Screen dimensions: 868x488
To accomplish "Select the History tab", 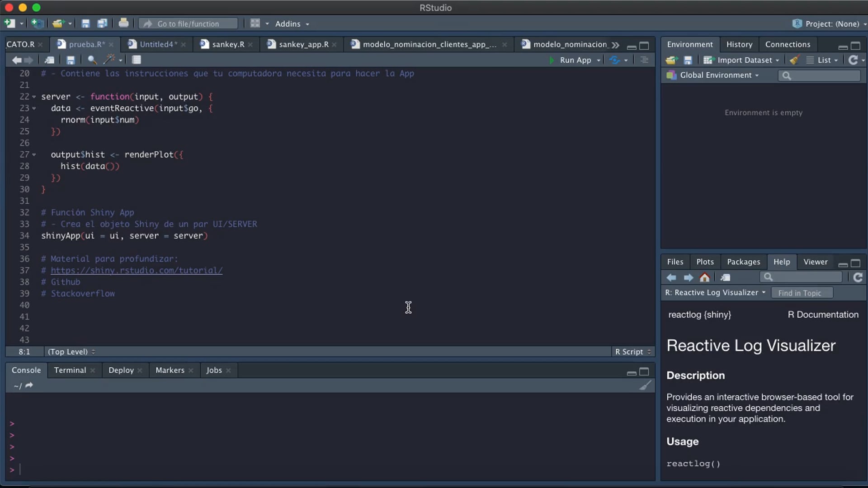I will point(739,44).
